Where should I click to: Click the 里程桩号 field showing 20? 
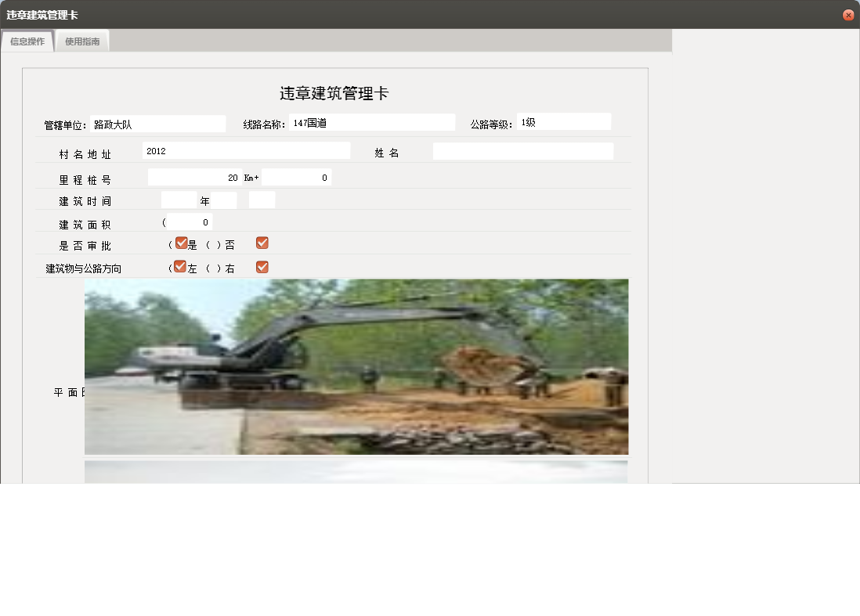tap(196, 177)
